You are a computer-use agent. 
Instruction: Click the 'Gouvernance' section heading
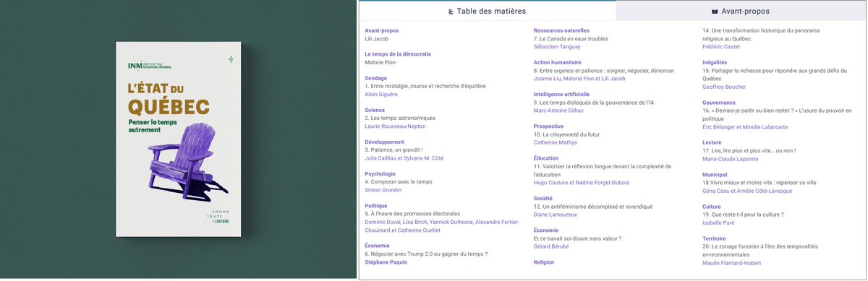719,103
